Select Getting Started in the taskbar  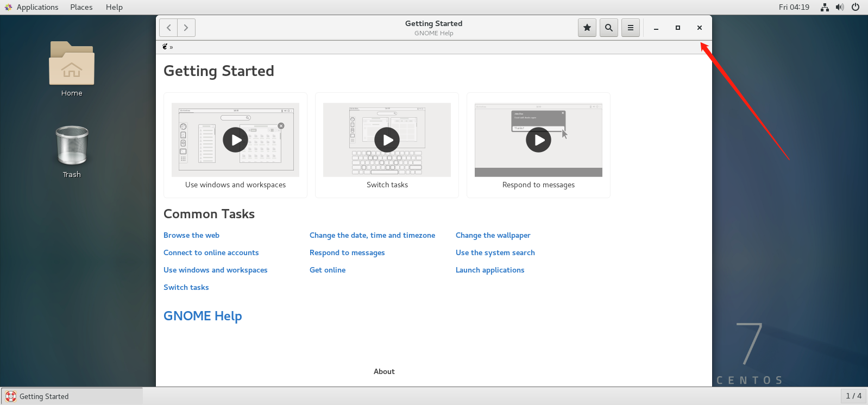[x=72, y=396]
